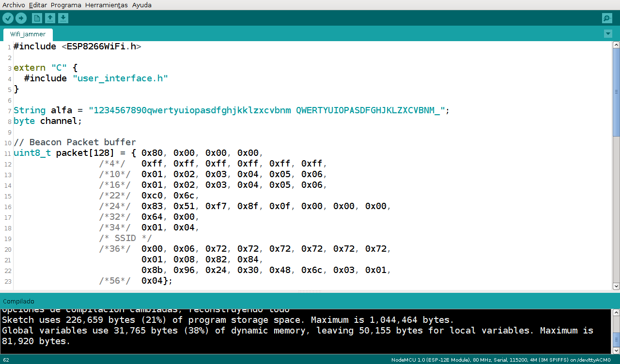Screen dimensions: 620x364
Task: Create a new sketch with New icon
Action: (x=37, y=18)
